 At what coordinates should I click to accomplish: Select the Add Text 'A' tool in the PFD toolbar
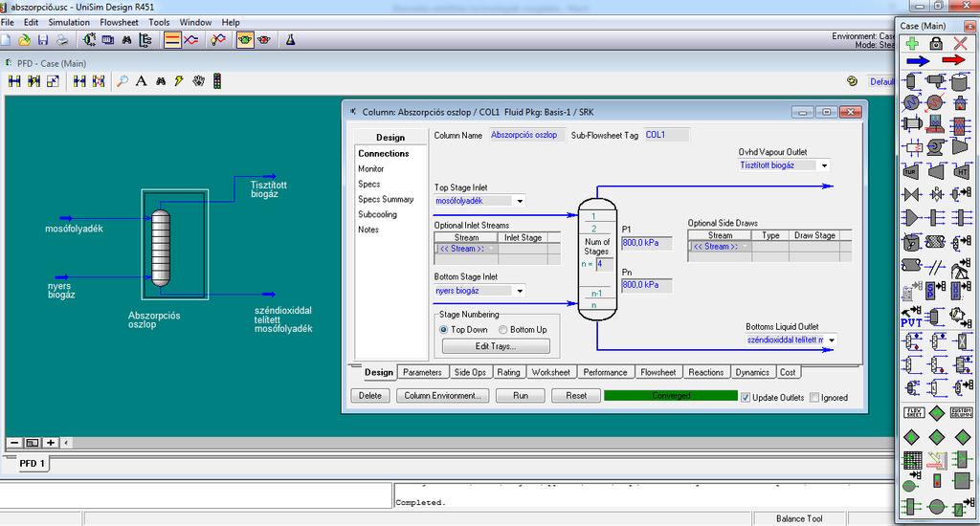142,81
